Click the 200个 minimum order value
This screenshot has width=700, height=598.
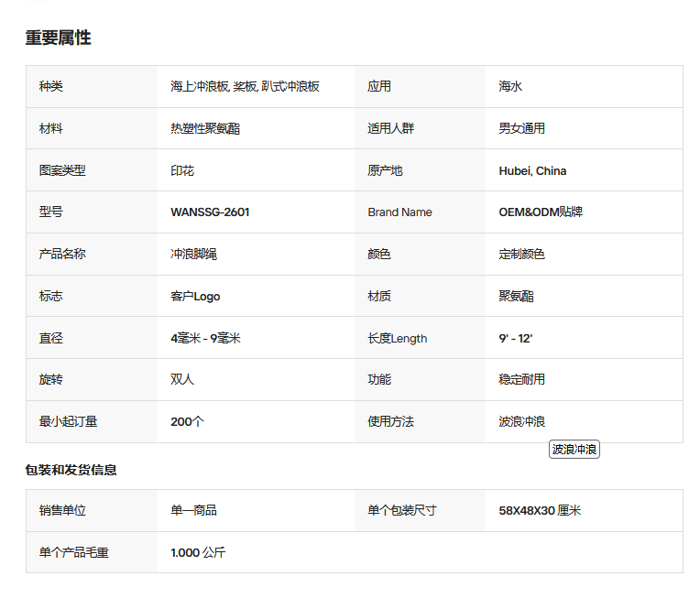(x=187, y=422)
